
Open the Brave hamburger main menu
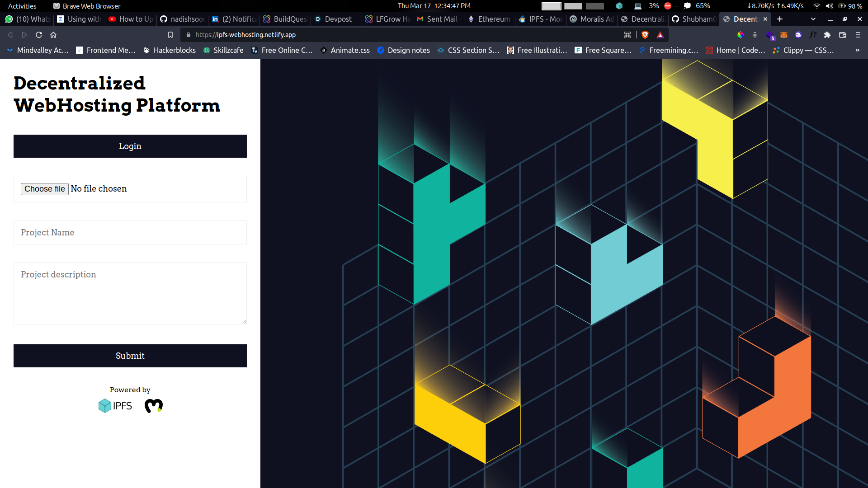tap(858, 35)
